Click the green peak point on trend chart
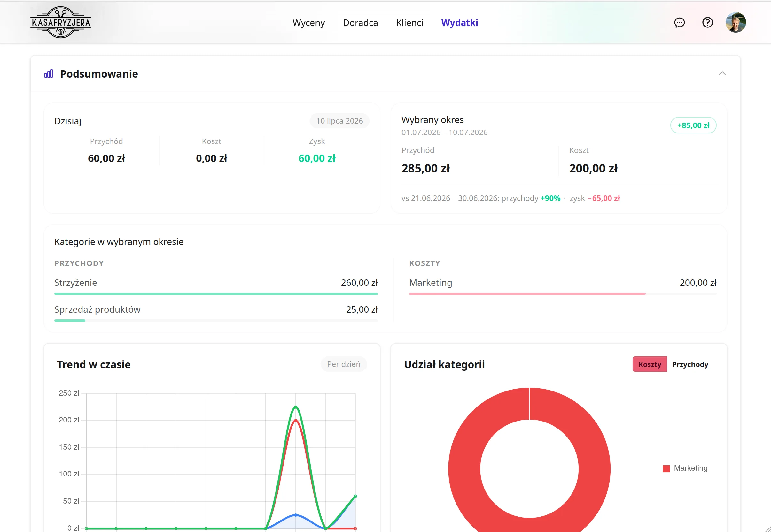 tap(296, 407)
